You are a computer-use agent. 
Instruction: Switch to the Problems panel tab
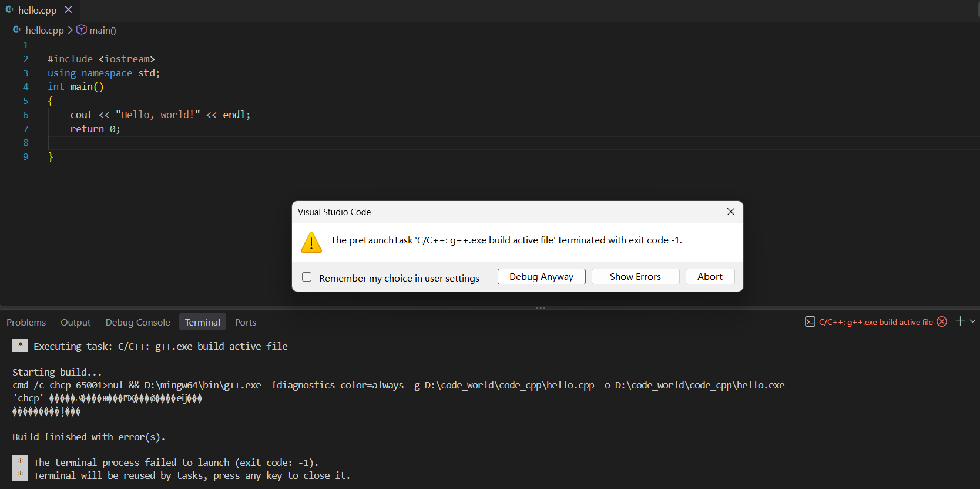point(26,323)
